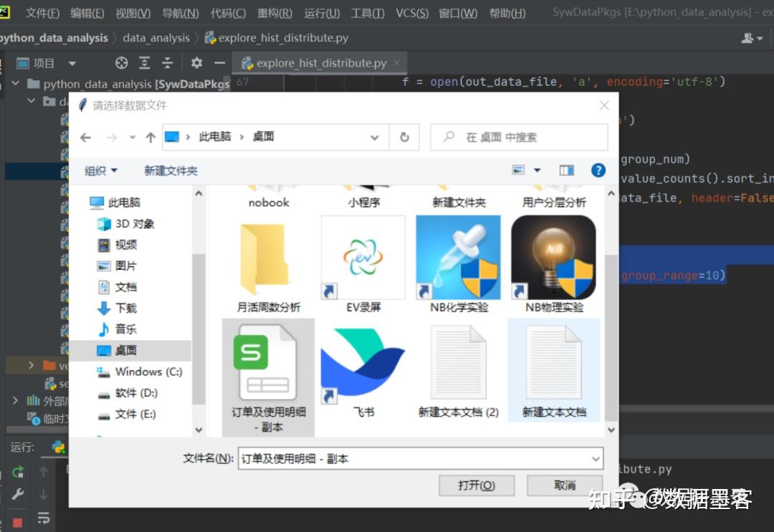Viewport: 774px width, 532px height.
Task: Click the 在 桌面 中搜索 search box
Action: [519, 137]
